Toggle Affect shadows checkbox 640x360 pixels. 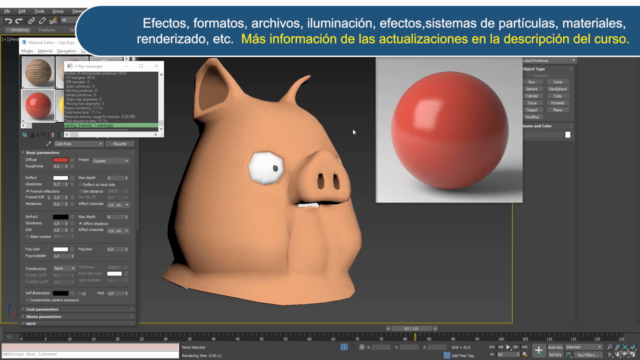[x=80, y=224]
